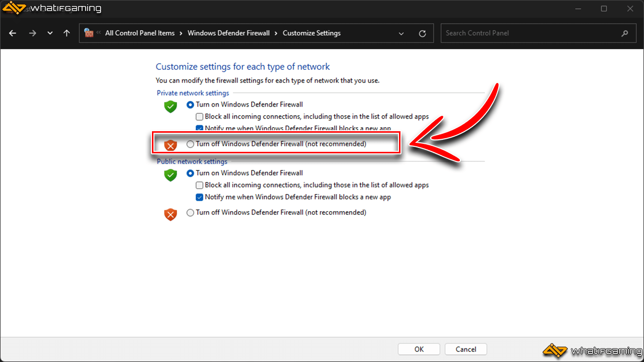This screenshot has width=644, height=362.
Task: Select Turn off firewall for public network
Action: point(190,213)
